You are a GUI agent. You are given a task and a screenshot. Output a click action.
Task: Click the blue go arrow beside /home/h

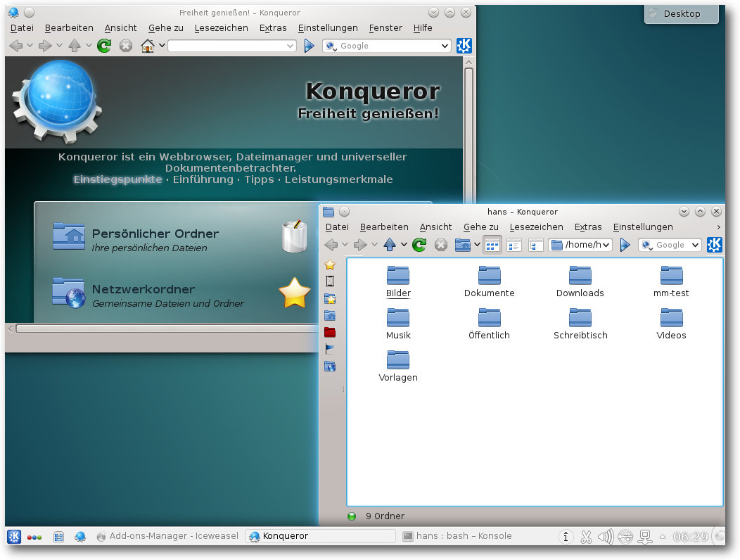click(625, 245)
